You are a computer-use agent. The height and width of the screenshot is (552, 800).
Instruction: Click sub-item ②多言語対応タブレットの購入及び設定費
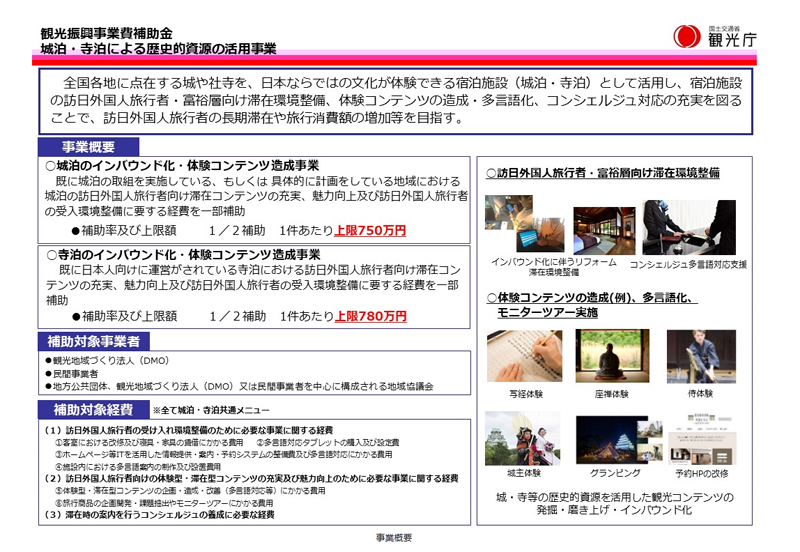[x=328, y=442]
